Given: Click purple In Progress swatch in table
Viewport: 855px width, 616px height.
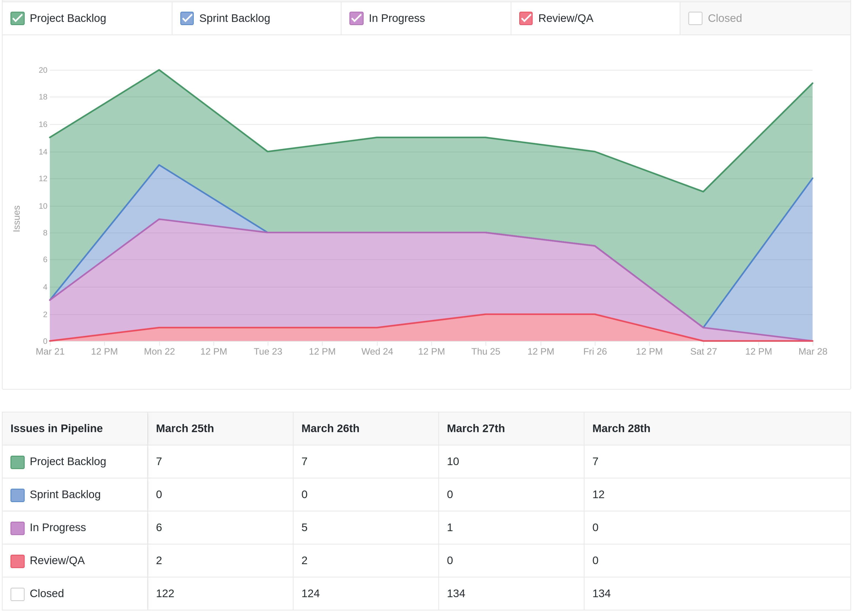Looking at the screenshot, I should tap(17, 528).
